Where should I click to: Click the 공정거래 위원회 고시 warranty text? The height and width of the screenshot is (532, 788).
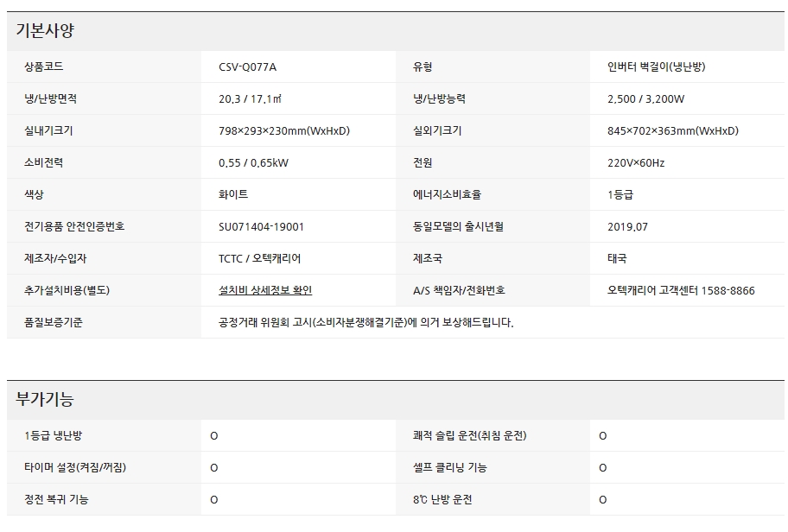(366, 322)
